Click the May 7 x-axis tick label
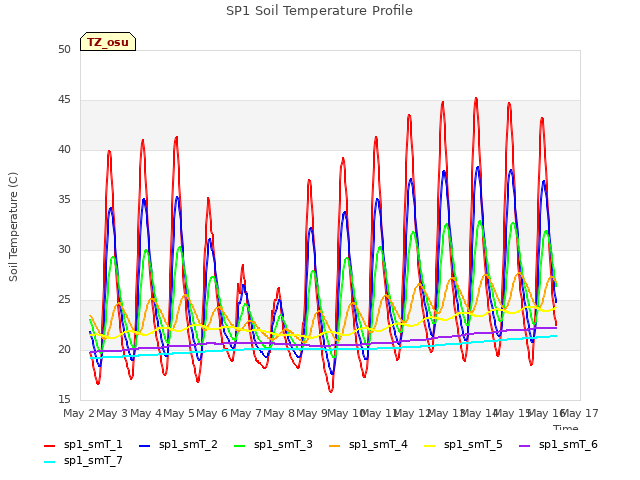Image resolution: width=640 pixels, height=480 pixels. 245,413
